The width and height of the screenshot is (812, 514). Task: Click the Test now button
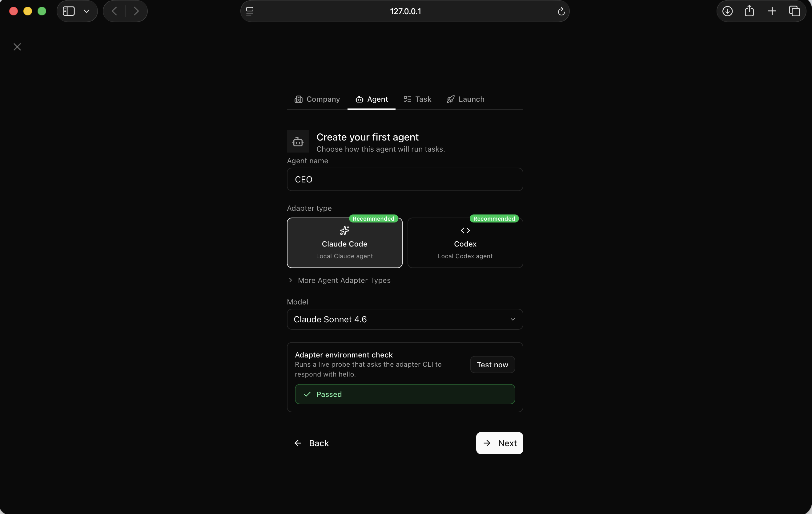tap(492, 365)
